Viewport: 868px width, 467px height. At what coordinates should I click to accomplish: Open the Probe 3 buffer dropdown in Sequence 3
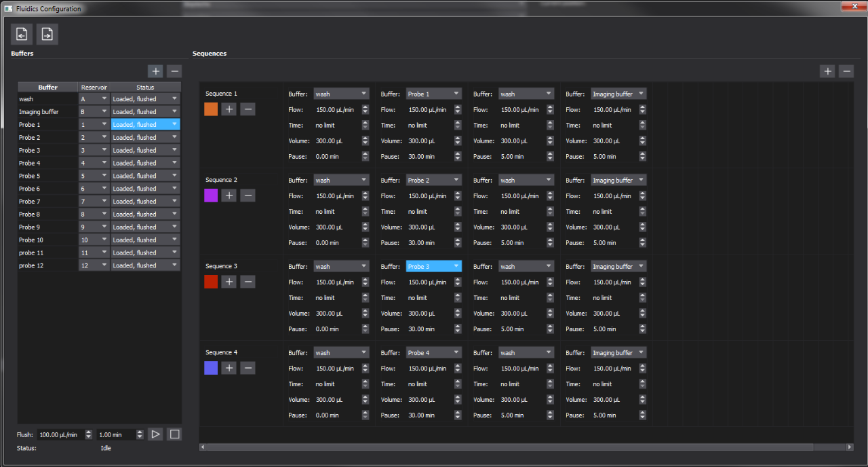point(433,265)
